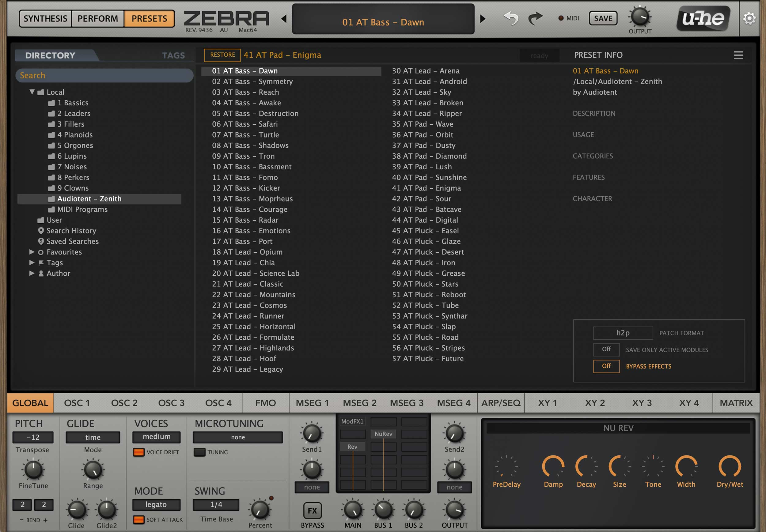
Task: Collapse the Local folder tree
Action: (x=32, y=92)
